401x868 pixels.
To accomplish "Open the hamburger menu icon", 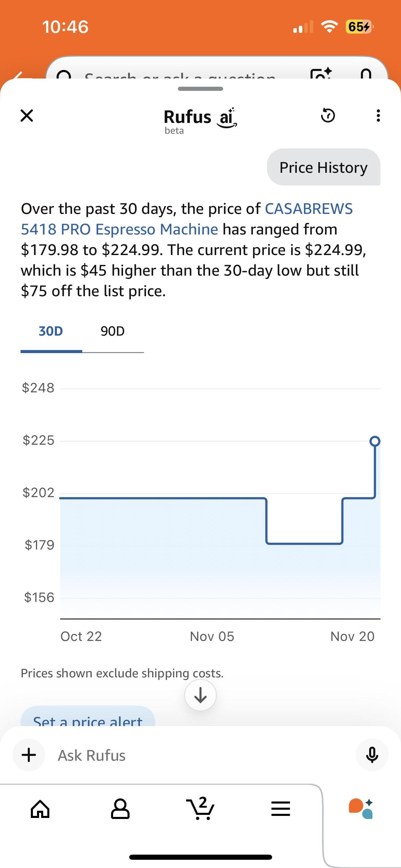I will 281,809.
